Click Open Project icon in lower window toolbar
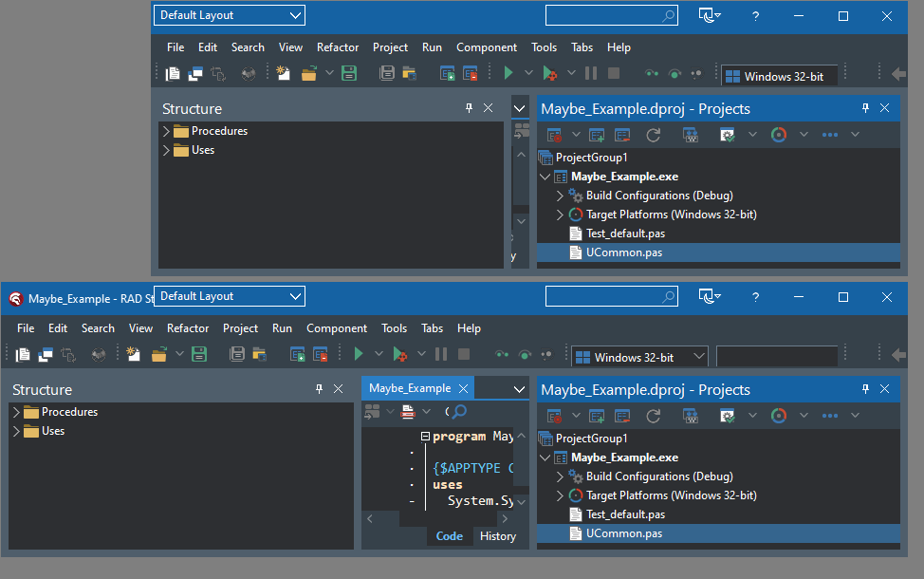Image resolution: width=924 pixels, height=579 pixels. point(260,354)
